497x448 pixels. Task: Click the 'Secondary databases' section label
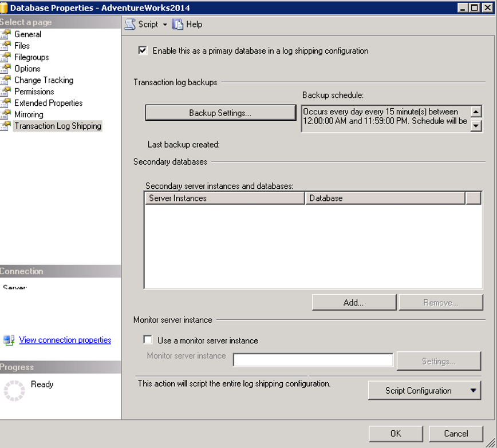(170, 161)
